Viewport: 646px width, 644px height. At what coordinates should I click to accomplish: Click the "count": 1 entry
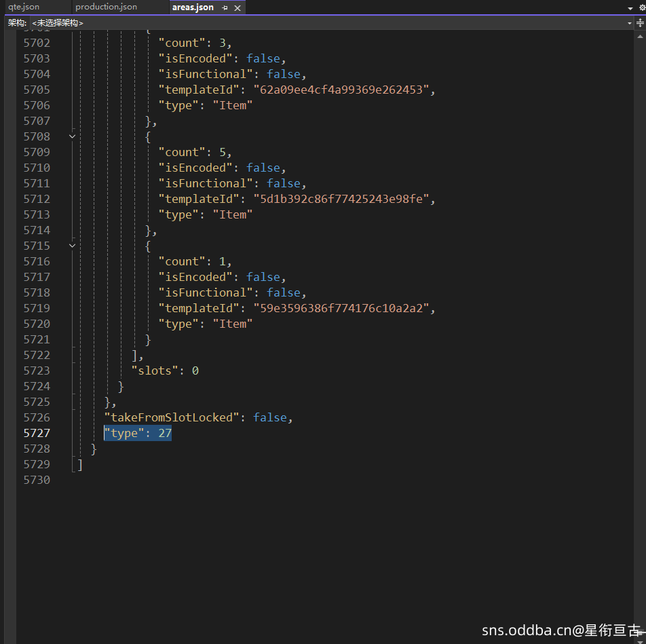194,261
